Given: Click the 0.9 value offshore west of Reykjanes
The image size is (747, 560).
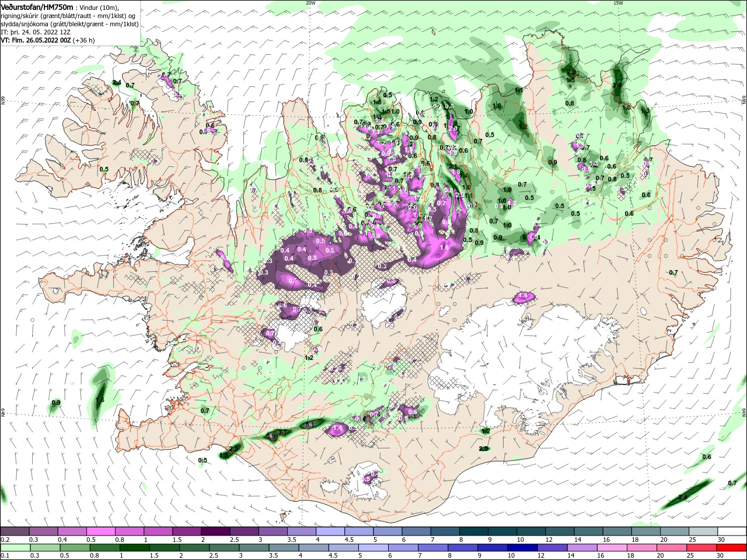Looking at the screenshot, I should 56,402.
